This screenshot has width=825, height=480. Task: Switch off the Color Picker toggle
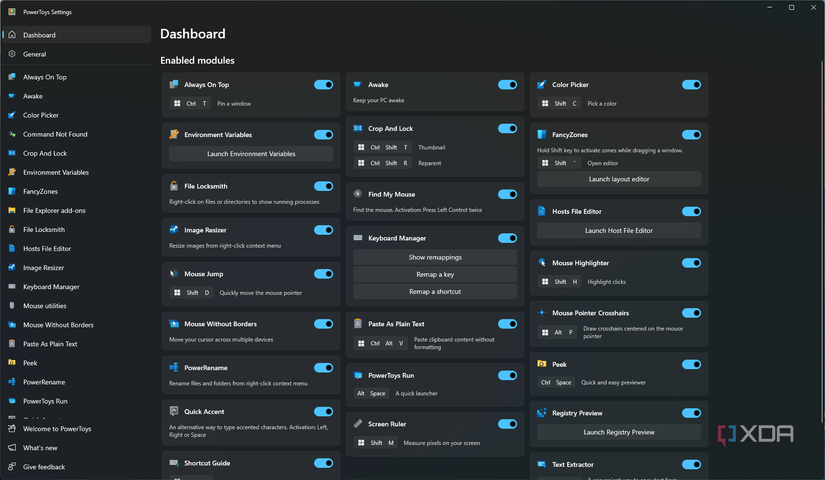(x=691, y=85)
